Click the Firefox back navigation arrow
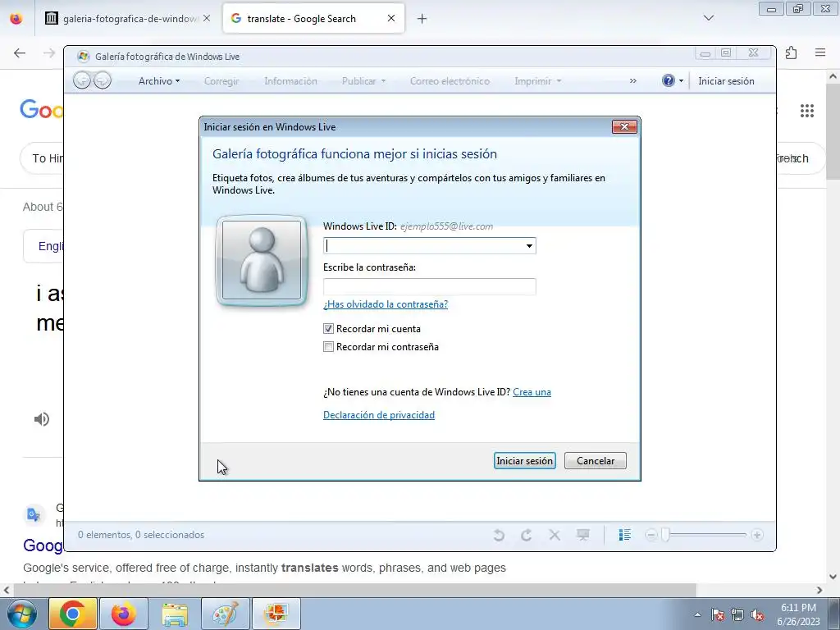 tap(20, 52)
